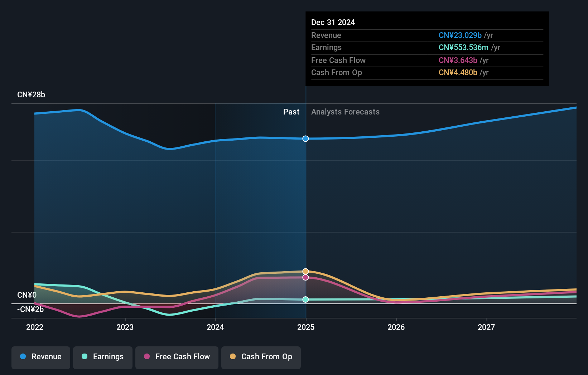Click the teal dot in Earnings legend
This screenshot has width=588, height=375.
(85, 356)
